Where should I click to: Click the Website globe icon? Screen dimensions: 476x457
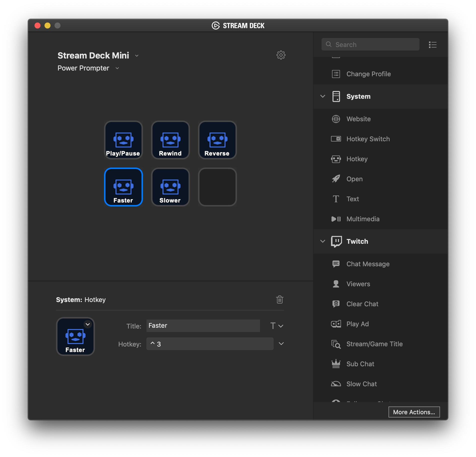(x=336, y=119)
